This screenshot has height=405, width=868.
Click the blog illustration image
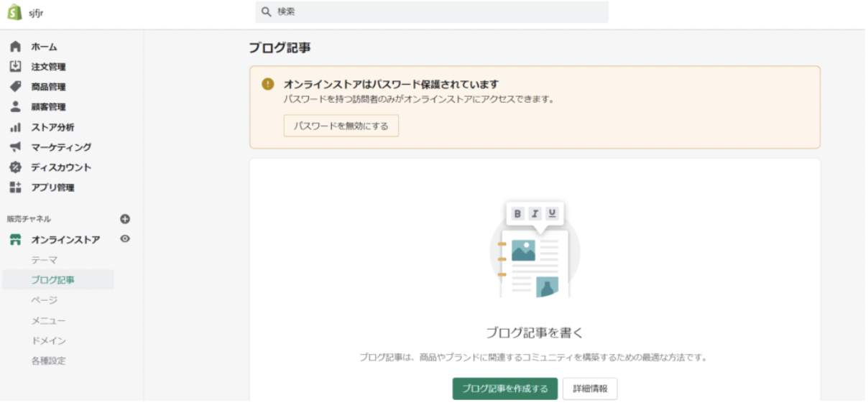pyautogui.click(x=535, y=249)
